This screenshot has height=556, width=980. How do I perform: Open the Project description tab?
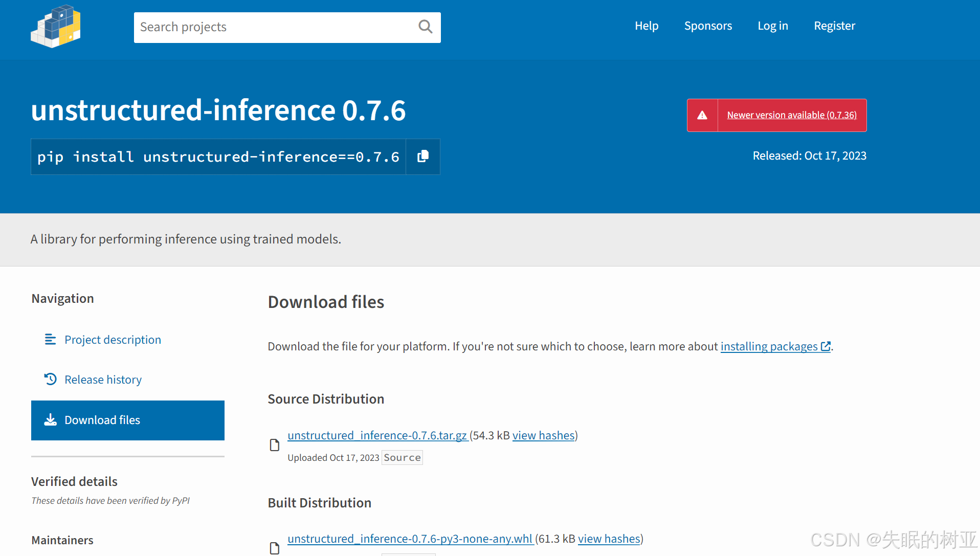point(113,340)
